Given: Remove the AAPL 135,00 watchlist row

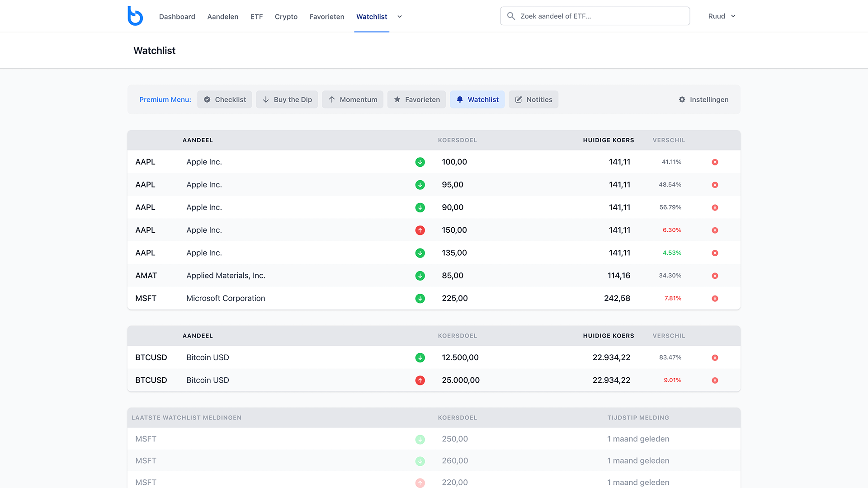Looking at the screenshot, I should (715, 253).
